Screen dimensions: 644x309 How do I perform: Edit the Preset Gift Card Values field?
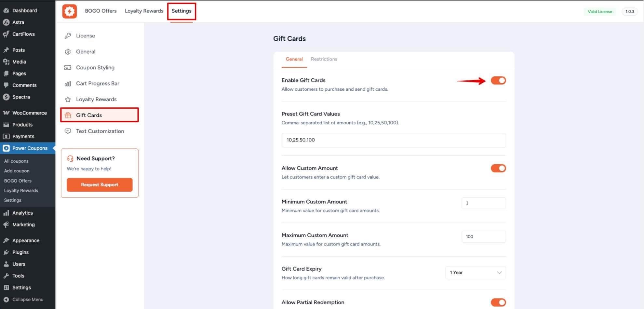(394, 140)
